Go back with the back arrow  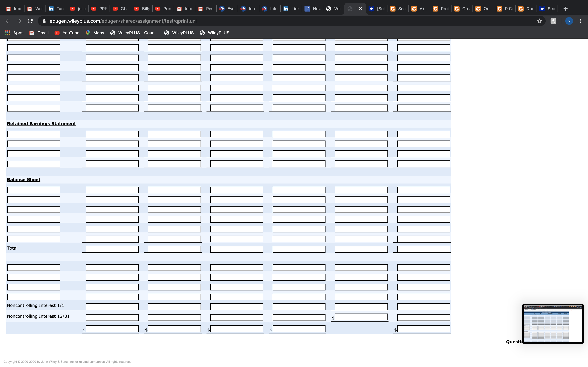click(x=8, y=21)
